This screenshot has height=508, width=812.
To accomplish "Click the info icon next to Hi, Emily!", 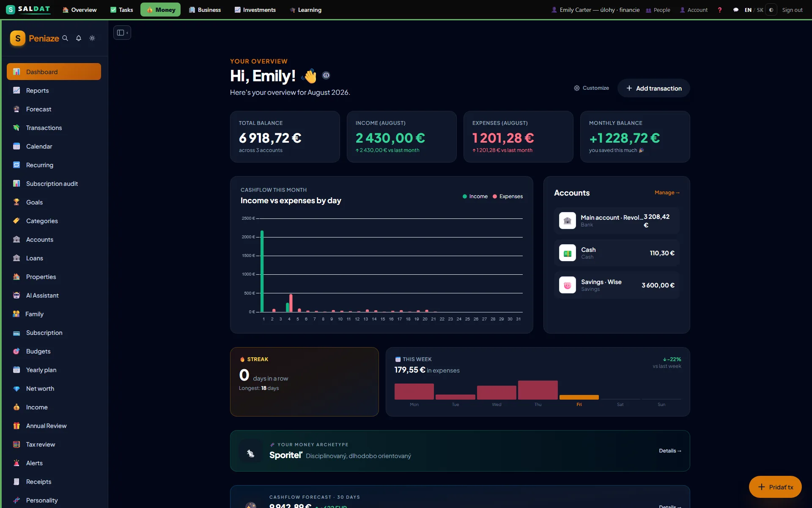I will (x=326, y=75).
